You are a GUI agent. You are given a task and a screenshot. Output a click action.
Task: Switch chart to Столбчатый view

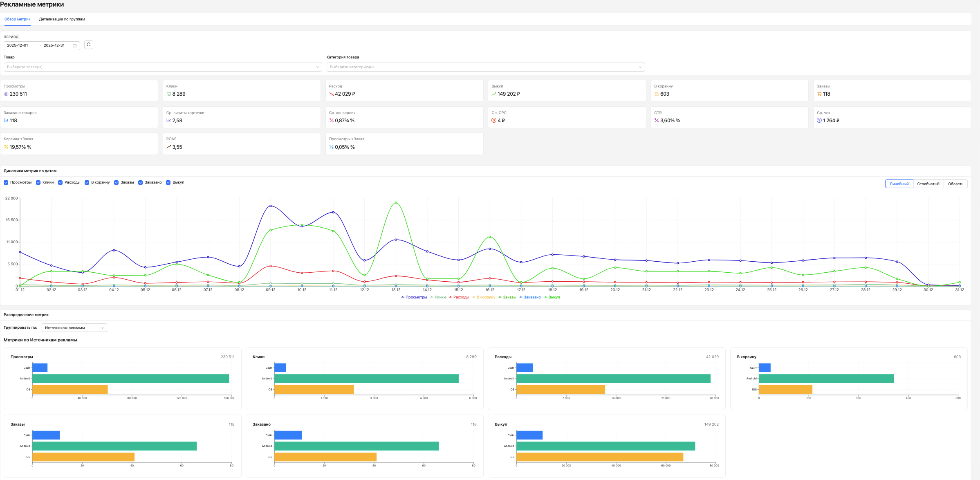(928, 184)
